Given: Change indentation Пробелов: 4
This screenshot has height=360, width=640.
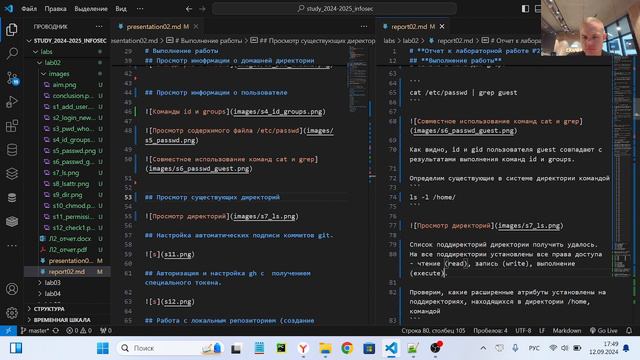Looking at the screenshot, I should coord(490,331).
